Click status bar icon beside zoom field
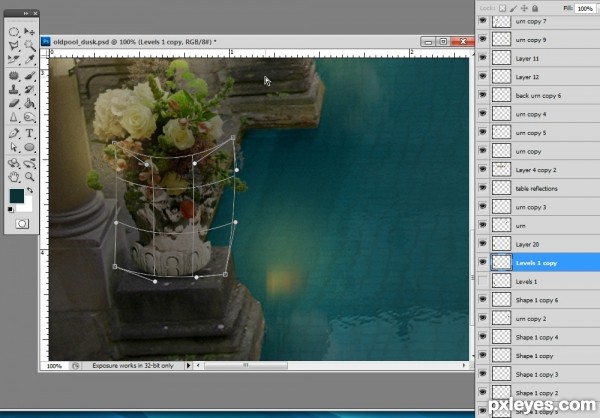 (75, 366)
